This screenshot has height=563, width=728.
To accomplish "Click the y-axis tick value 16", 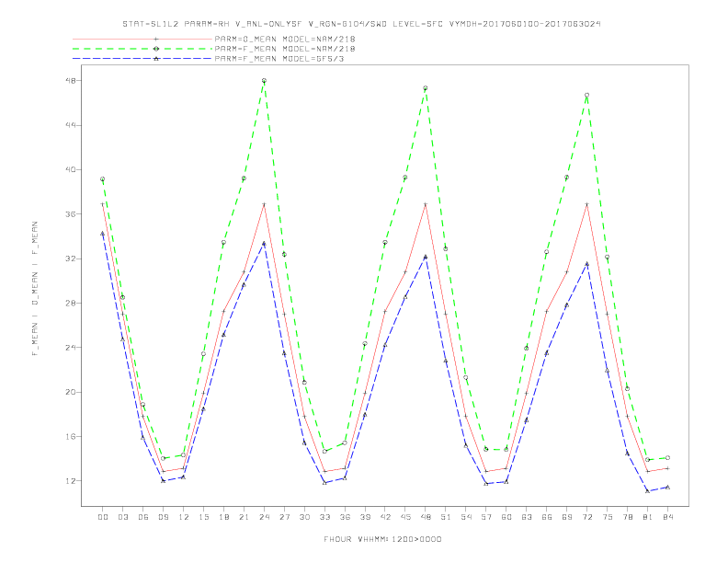I will tap(71, 437).
